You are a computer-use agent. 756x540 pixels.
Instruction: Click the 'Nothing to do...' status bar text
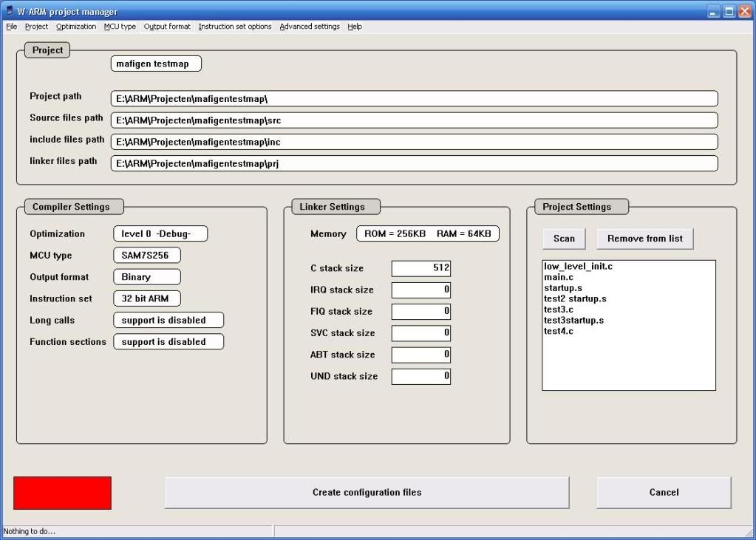(x=30, y=531)
